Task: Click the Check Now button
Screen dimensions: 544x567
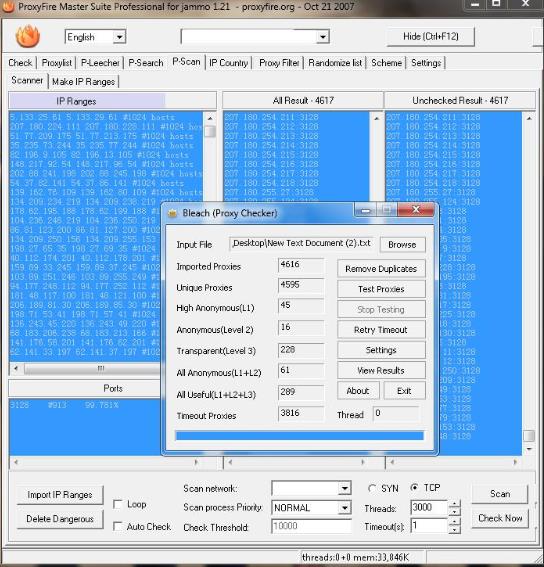Action: click(x=500, y=518)
